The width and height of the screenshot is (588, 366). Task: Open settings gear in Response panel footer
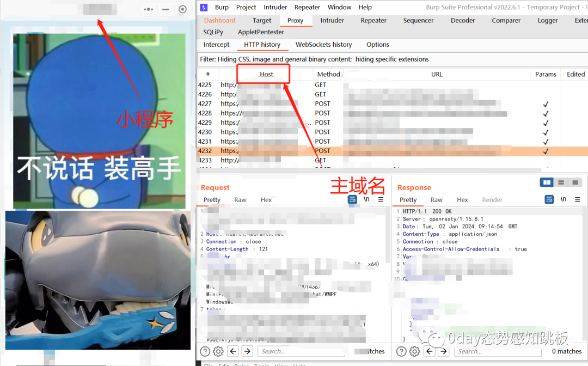pos(415,351)
